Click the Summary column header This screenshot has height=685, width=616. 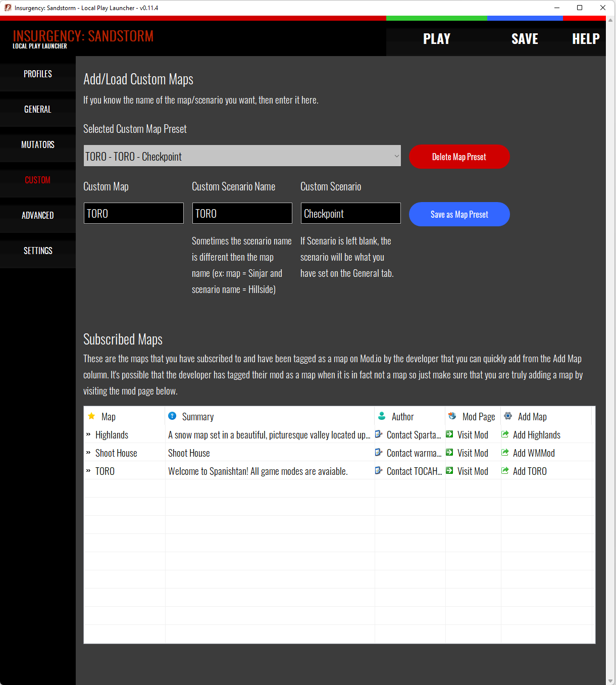[x=270, y=416]
